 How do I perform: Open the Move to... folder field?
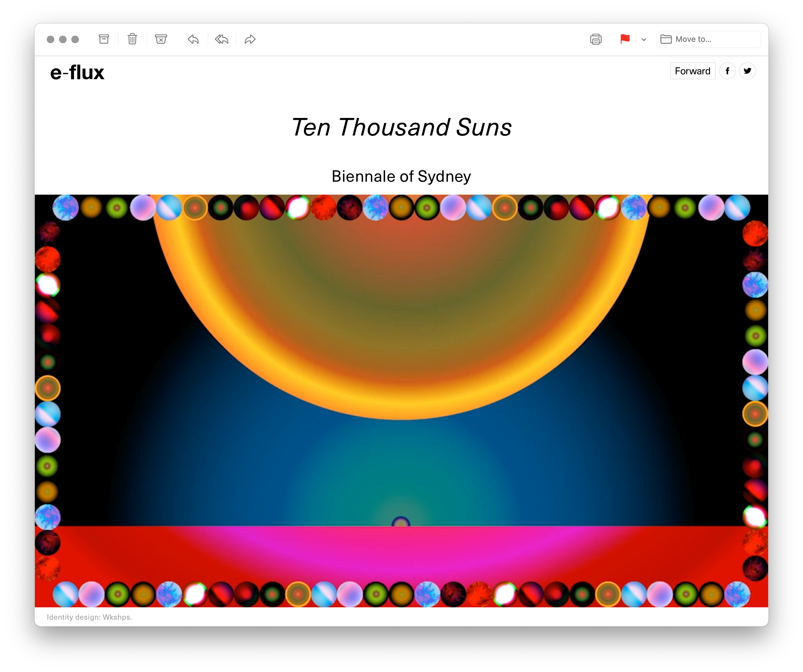point(708,39)
